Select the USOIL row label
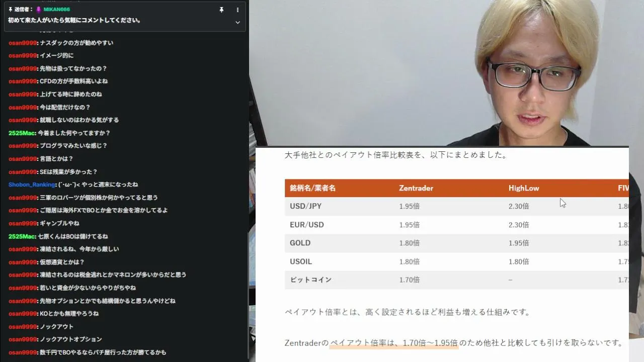The width and height of the screenshot is (644, 362). click(301, 261)
